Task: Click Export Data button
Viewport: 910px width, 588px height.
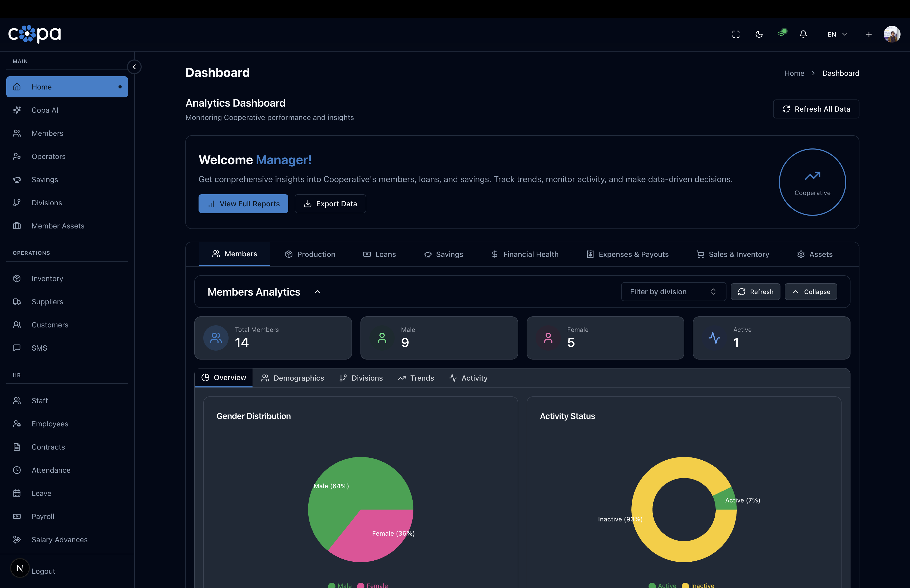Action: coord(330,204)
